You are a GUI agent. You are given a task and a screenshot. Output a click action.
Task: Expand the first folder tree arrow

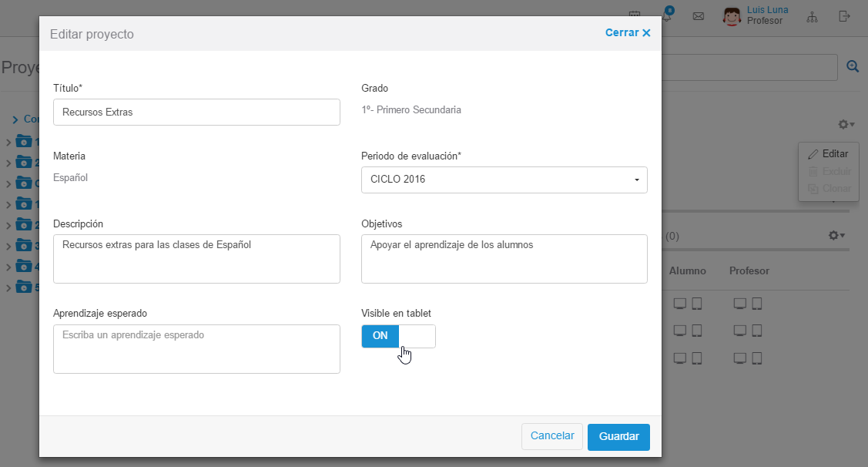tap(8, 143)
